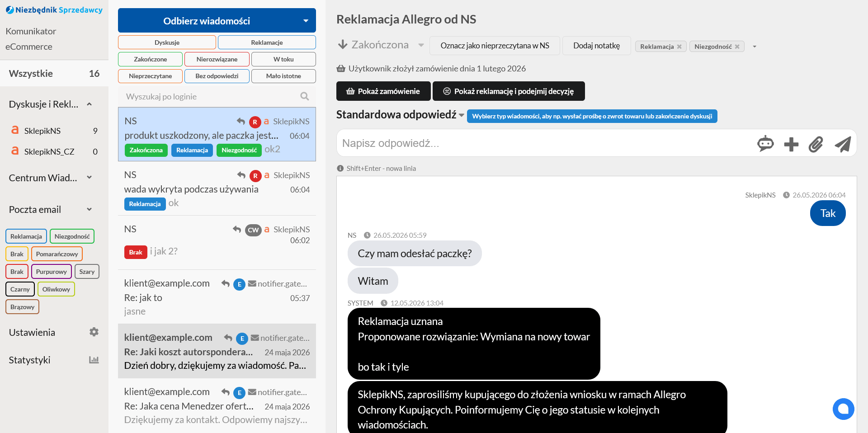Click the down arrow beside Zakończona status
The width and height of the screenshot is (868, 433).
pos(343,44)
